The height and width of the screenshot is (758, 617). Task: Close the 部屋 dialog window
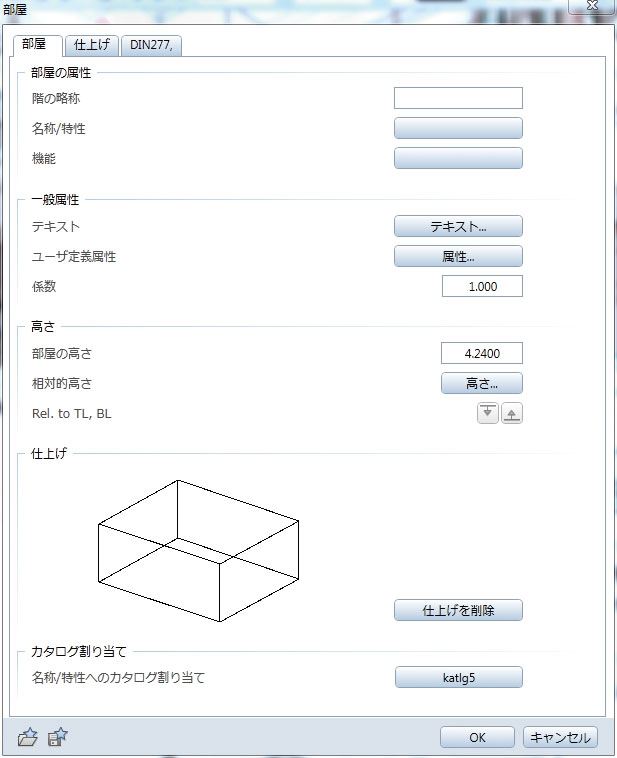pyautogui.click(x=592, y=6)
